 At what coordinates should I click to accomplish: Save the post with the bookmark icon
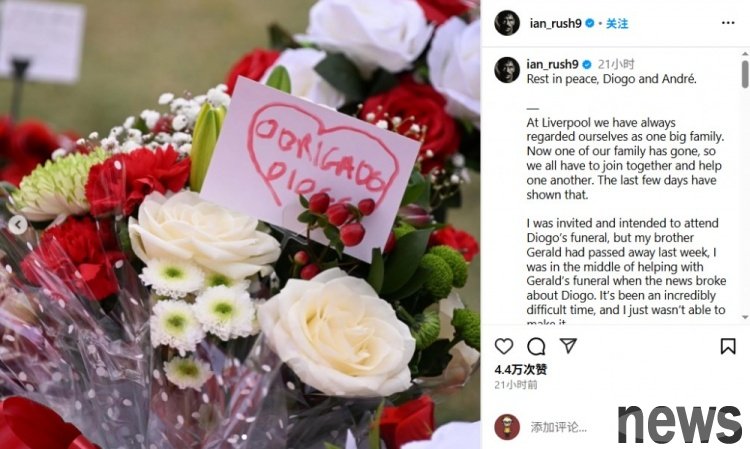click(x=728, y=346)
